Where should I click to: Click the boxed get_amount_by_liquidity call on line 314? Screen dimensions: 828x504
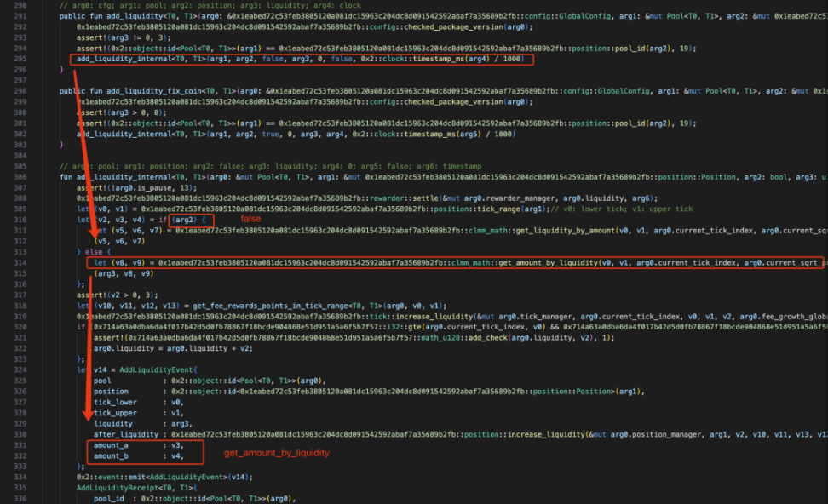click(x=455, y=263)
